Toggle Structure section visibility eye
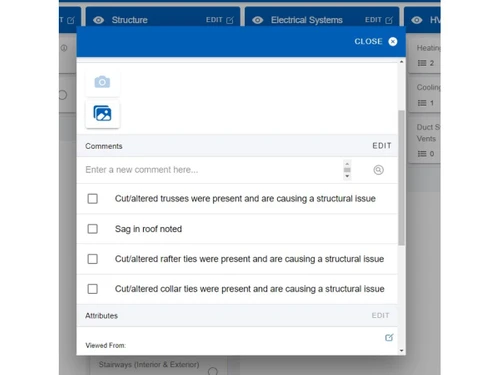This screenshot has width=500, height=375. tap(98, 20)
